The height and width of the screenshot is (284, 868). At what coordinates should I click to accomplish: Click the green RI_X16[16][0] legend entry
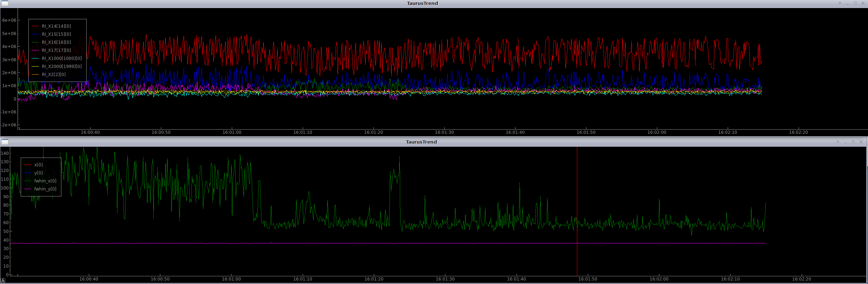pyautogui.click(x=56, y=42)
